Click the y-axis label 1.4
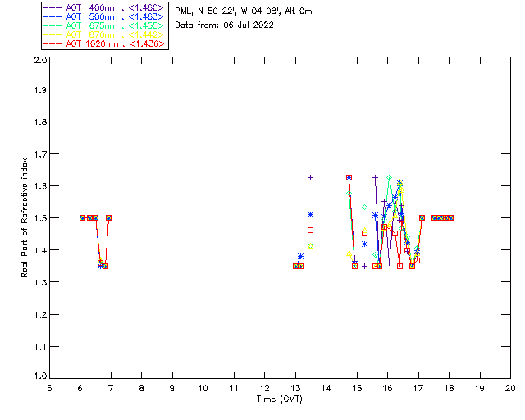The width and height of the screenshot is (525, 420). [40, 250]
